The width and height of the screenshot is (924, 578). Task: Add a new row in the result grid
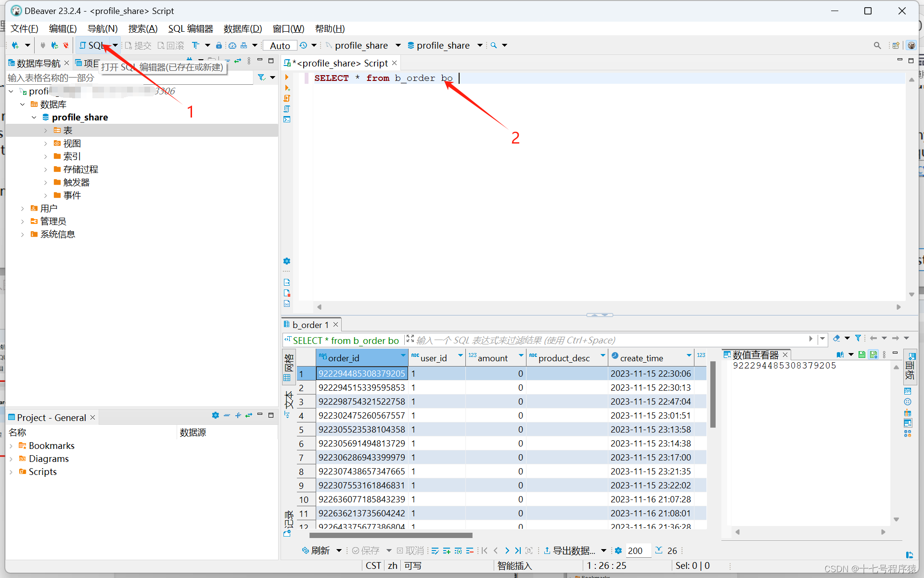tap(447, 550)
